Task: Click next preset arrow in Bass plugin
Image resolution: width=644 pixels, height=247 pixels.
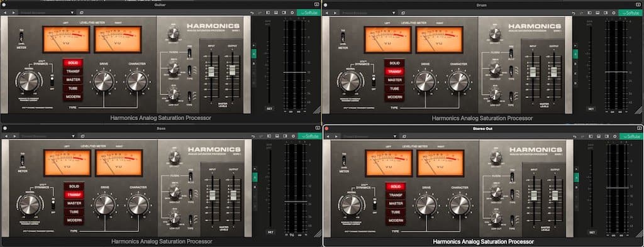Action: point(14,136)
